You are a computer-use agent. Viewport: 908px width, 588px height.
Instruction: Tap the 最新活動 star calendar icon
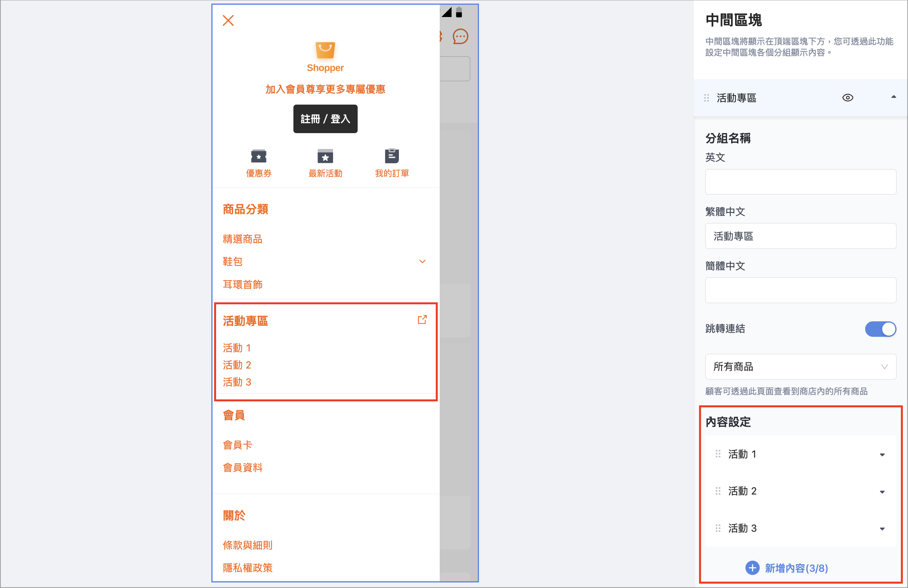click(325, 156)
